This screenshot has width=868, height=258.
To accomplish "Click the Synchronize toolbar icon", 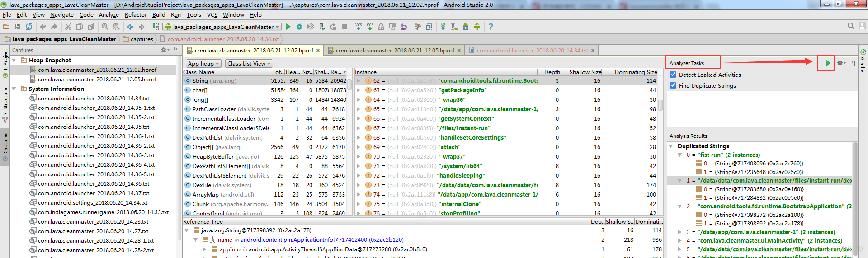I will (29, 27).
